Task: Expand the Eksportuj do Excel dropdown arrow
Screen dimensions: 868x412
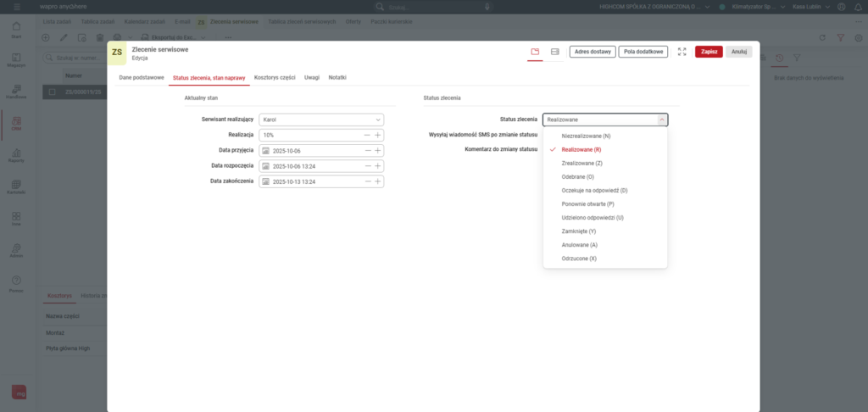Action: [x=203, y=37]
